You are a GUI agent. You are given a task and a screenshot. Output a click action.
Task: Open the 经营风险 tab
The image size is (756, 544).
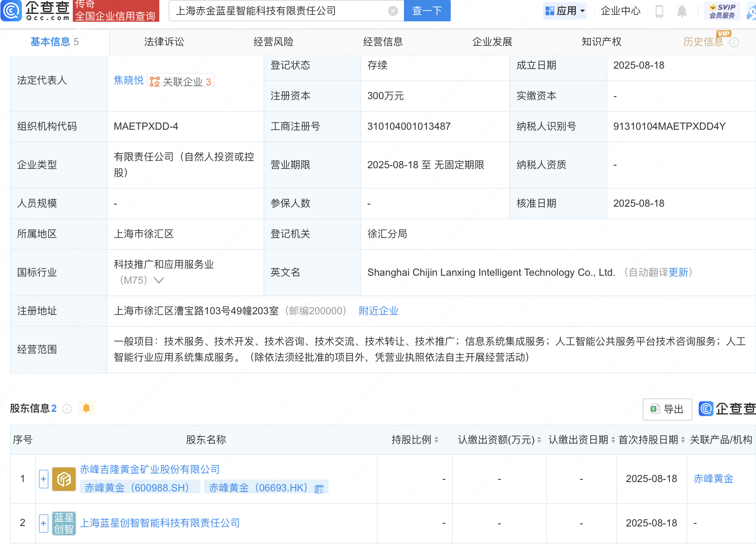click(x=273, y=42)
